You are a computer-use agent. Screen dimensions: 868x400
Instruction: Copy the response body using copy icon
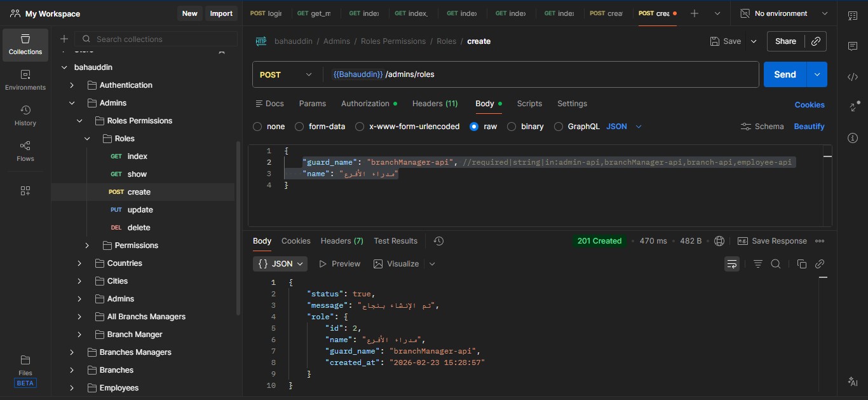801,264
